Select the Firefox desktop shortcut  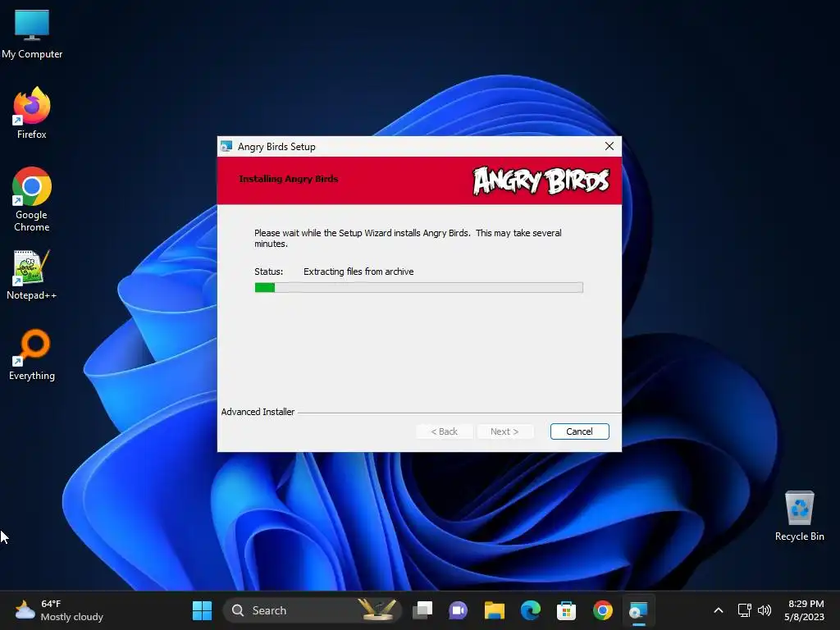click(x=32, y=113)
